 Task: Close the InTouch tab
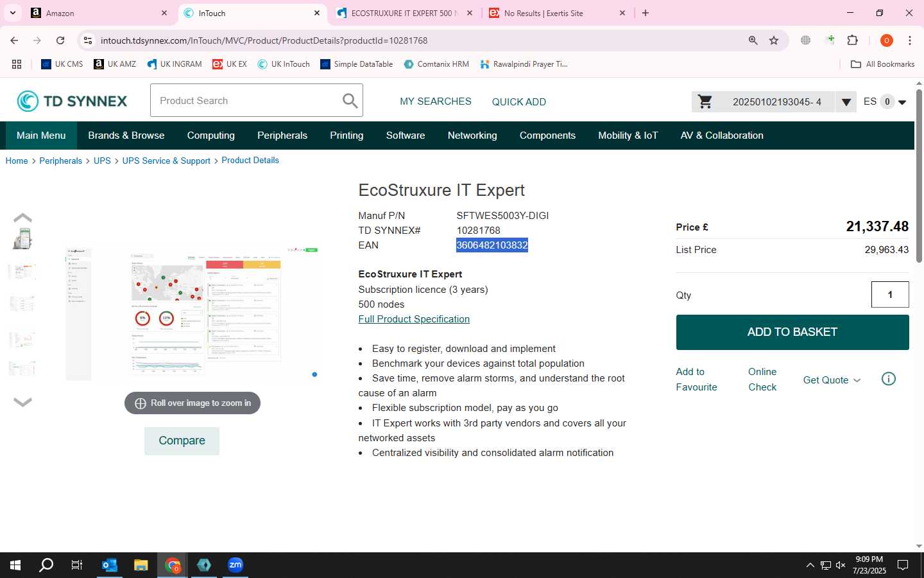tap(317, 13)
